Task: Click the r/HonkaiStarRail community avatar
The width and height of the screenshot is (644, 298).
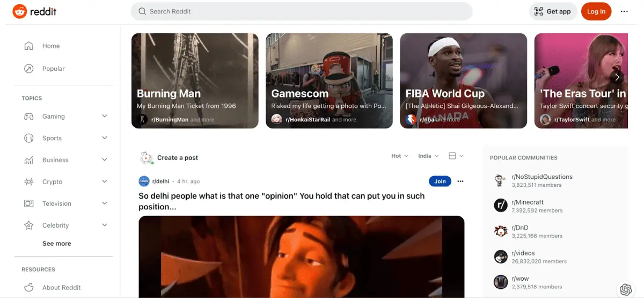Action: coord(276,119)
